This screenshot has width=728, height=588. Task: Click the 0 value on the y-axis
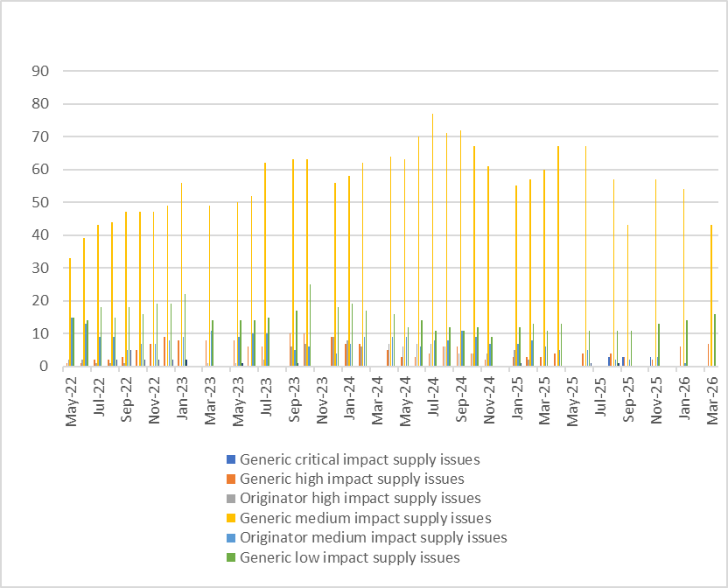pos(45,367)
